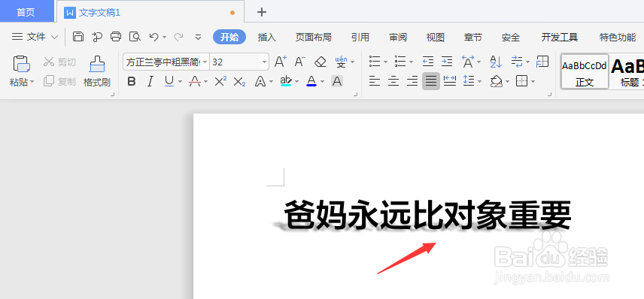Expand the Paste (粘贴) options arrow

click(32, 82)
